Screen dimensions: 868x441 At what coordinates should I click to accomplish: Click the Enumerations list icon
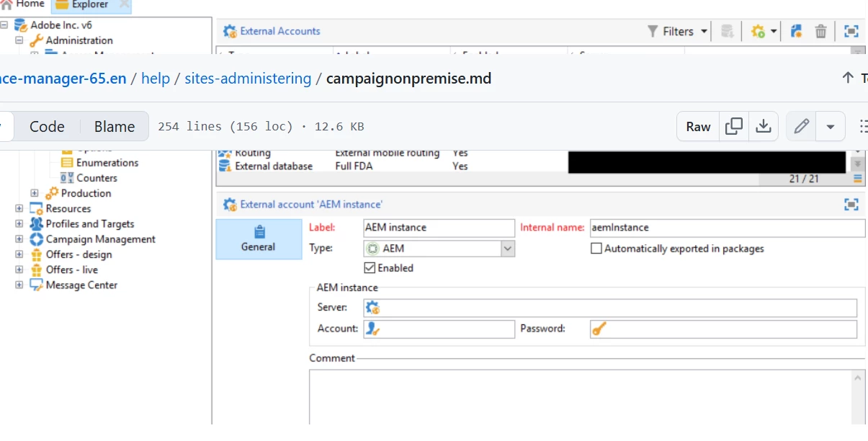67,163
